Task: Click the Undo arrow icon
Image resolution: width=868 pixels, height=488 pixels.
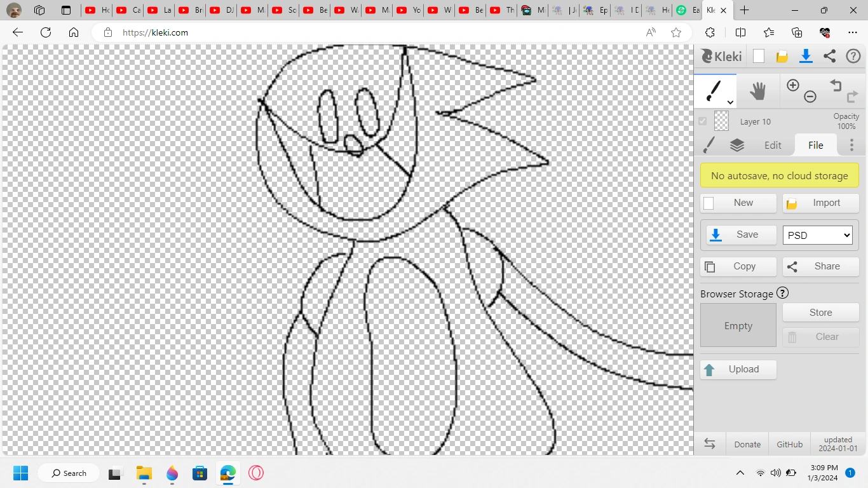Action: (836, 85)
